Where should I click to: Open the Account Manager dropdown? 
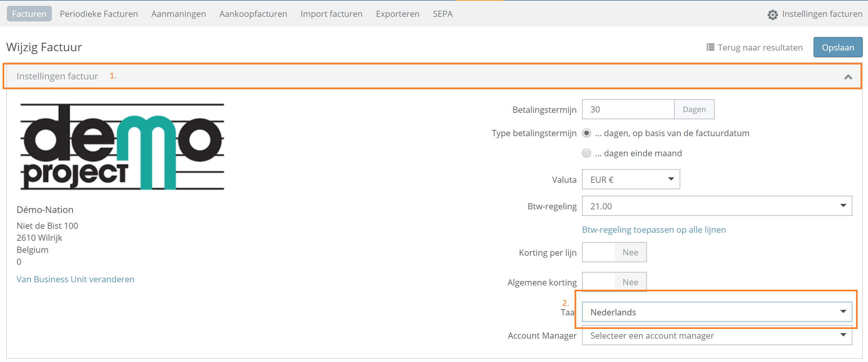tap(717, 335)
